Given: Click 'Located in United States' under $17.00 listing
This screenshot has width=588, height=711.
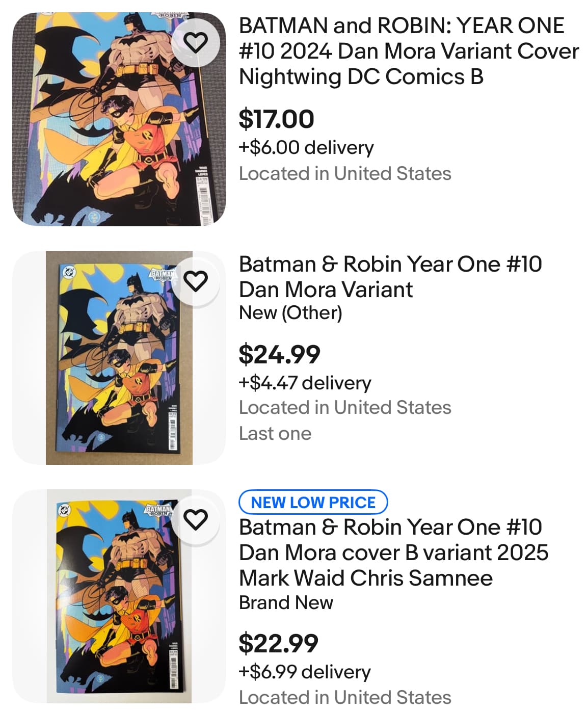Looking at the screenshot, I should [345, 174].
